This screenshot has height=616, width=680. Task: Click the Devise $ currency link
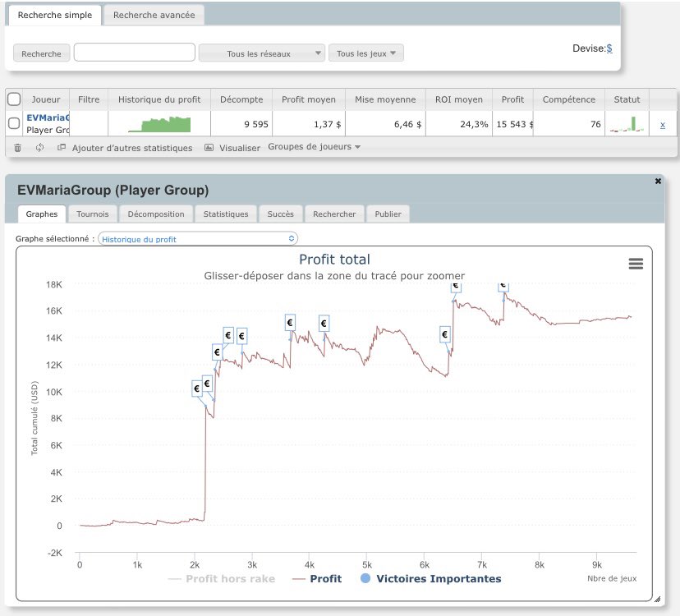tap(609, 48)
